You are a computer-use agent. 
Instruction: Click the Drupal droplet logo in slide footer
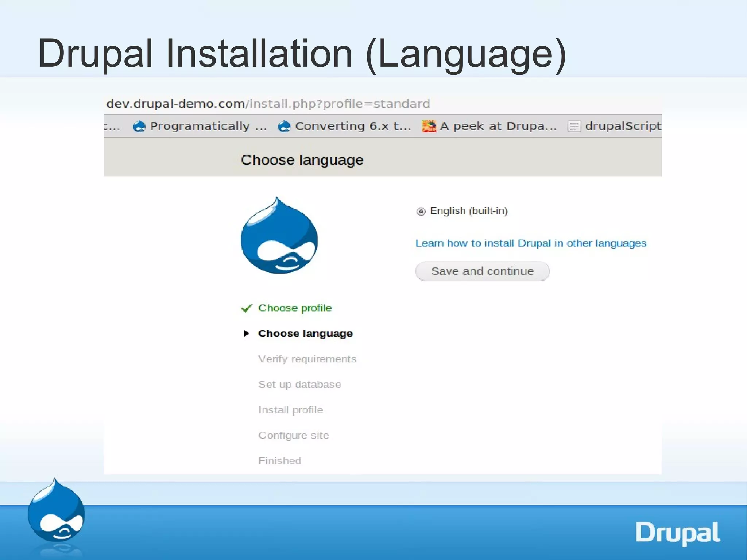tap(56, 510)
